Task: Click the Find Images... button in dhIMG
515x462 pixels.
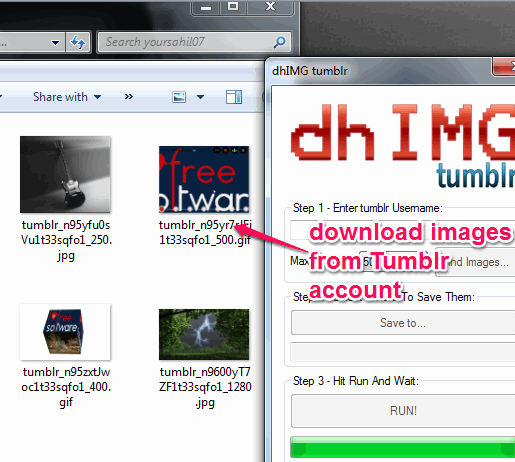Action: point(475,262)
